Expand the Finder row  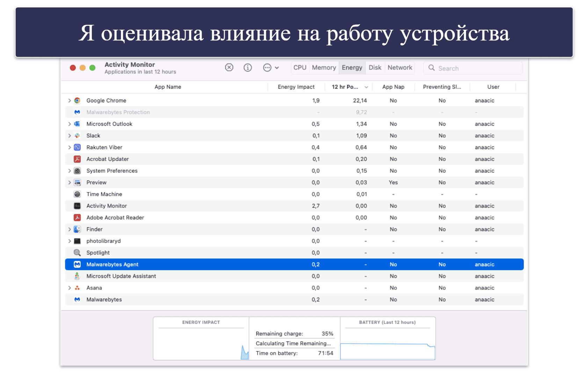pyautogui.click(x=70, y=229)
